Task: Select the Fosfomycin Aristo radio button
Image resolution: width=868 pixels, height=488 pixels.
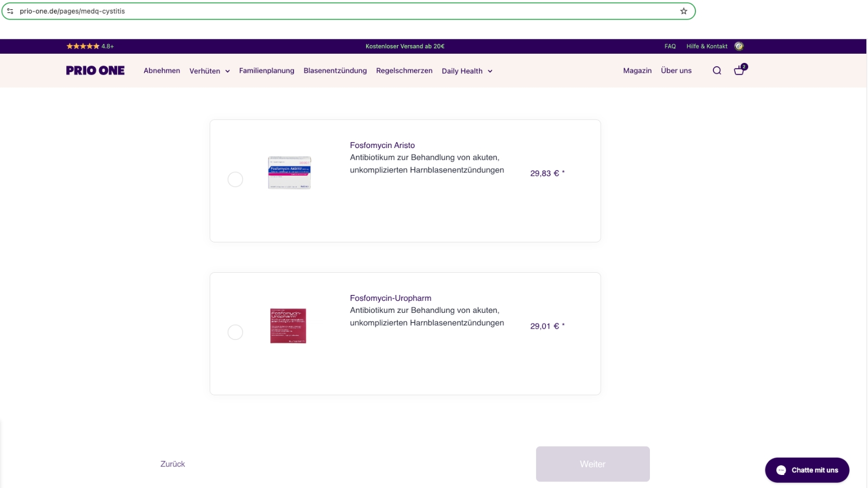Action: point(235,179)
